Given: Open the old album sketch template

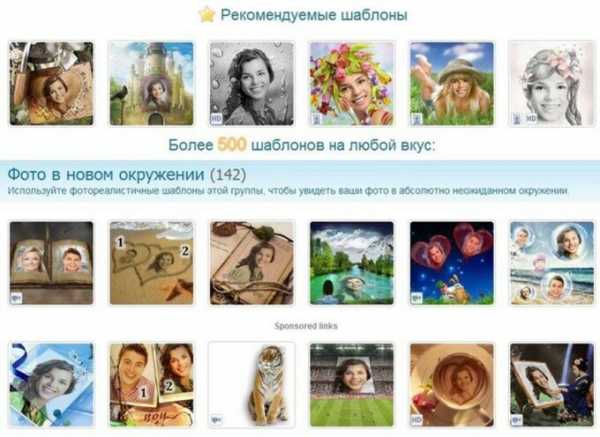Looking at the screenshot, I should click(x=252, y=263).
